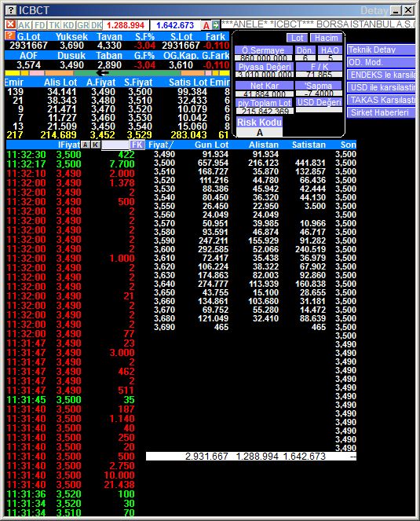Select the FD toolbar button
This screenshot has width=420, height=521.
pos(39,25)
